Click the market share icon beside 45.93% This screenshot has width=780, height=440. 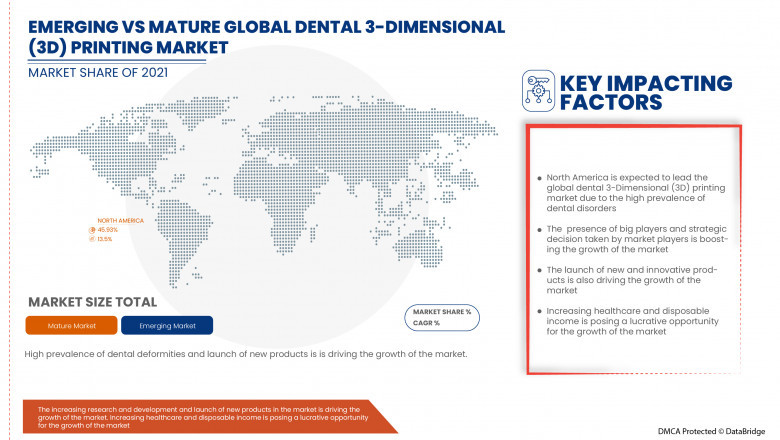[x=93, y=230]
